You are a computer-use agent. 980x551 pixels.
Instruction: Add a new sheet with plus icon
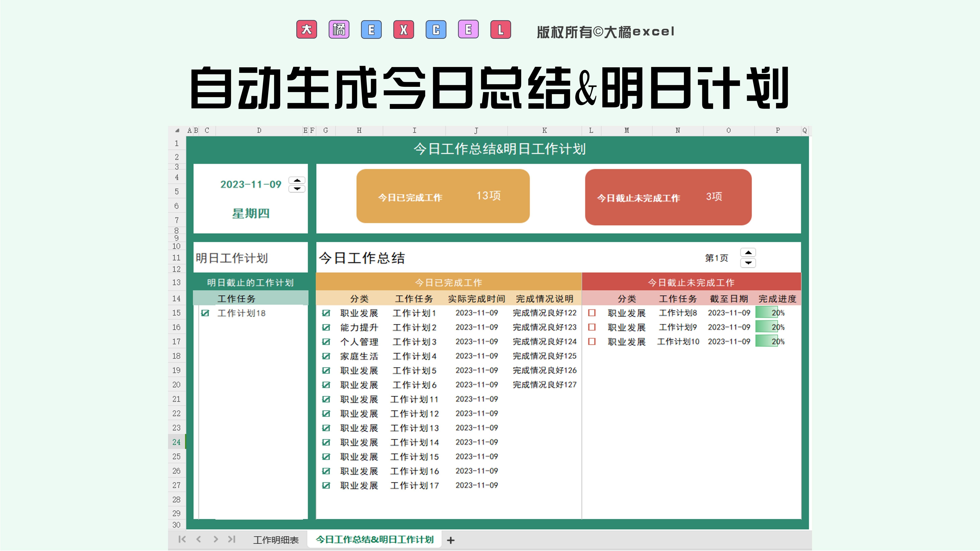coord(450,540)
